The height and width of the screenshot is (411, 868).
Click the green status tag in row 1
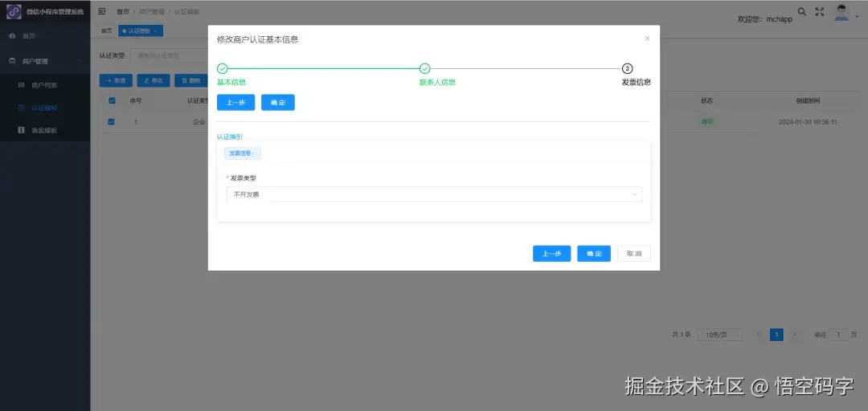[x=706, y=122]
